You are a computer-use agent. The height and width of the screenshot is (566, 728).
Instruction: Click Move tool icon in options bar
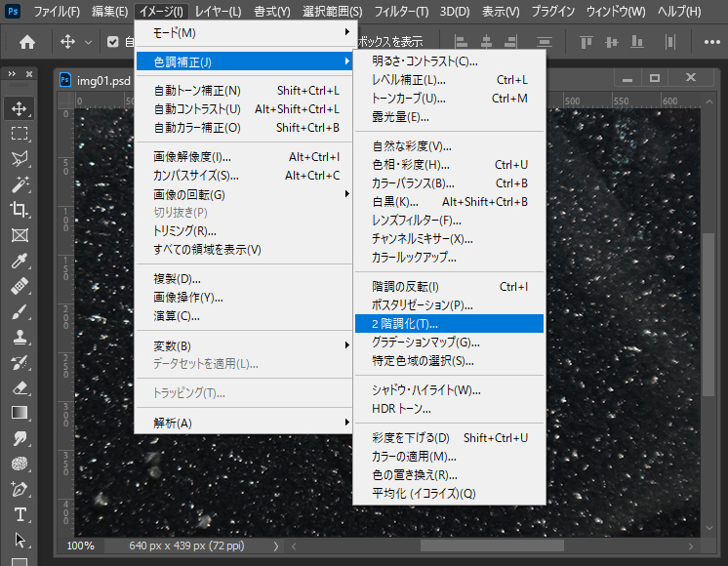pos(67,42)
